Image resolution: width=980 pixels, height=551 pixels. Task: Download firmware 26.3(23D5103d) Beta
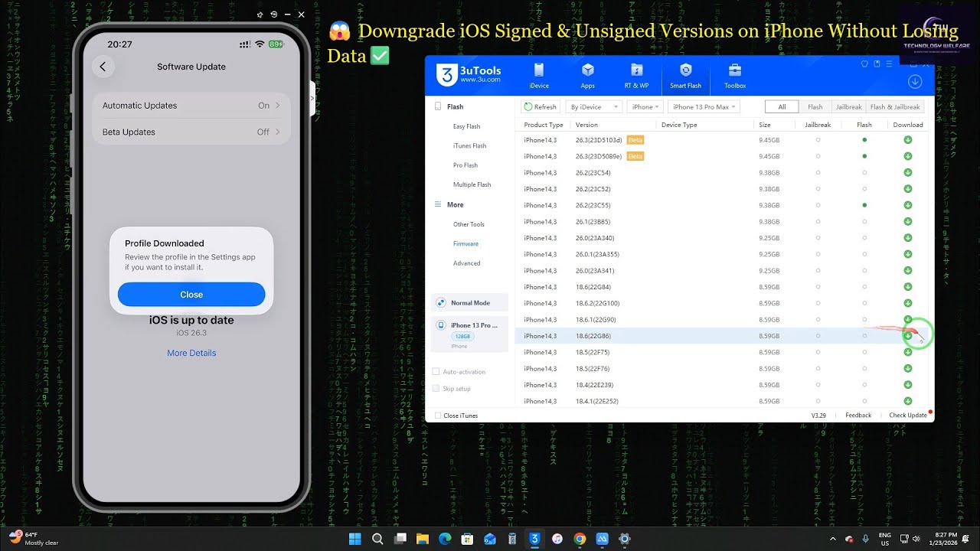coord(908,140)
